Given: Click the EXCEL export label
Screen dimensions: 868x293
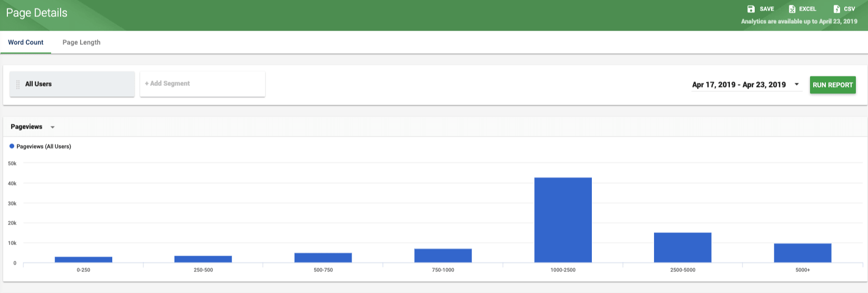Looking at the screenshot, I should tap(807, 9).
